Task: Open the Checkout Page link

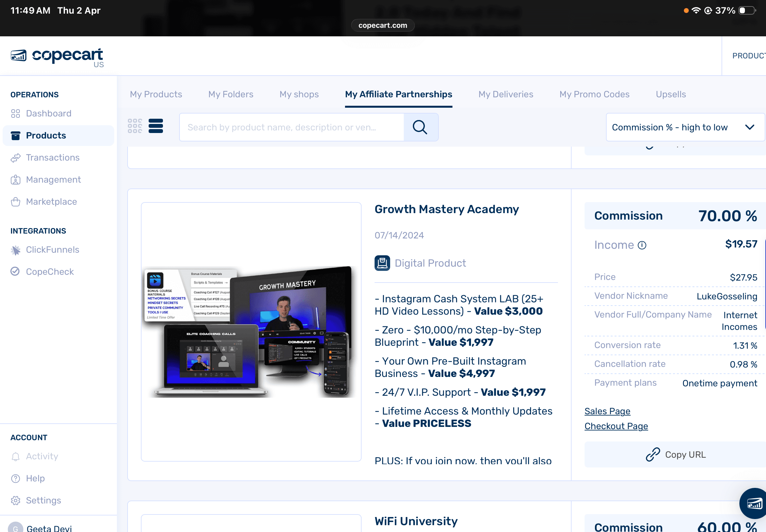Action: 616,426
